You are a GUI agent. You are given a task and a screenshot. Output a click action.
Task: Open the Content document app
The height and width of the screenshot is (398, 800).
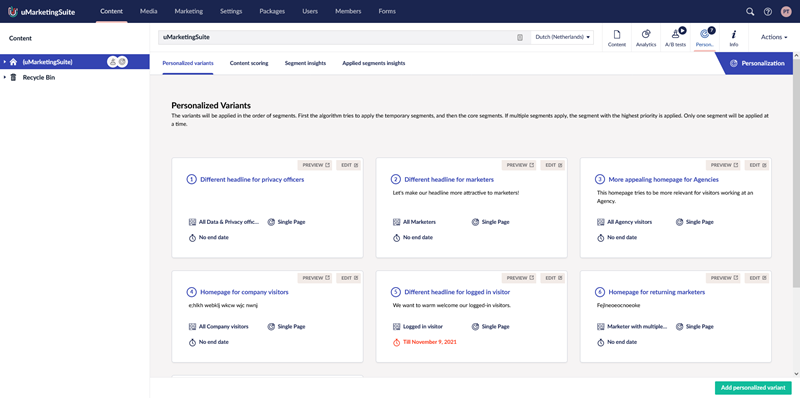(x=617, y=38)
